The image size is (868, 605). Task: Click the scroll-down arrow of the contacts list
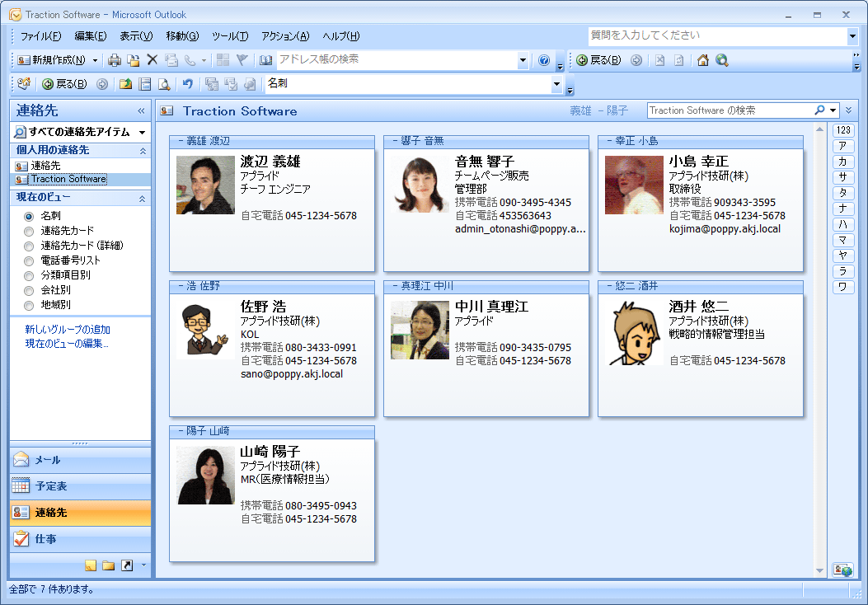point(819,570)
